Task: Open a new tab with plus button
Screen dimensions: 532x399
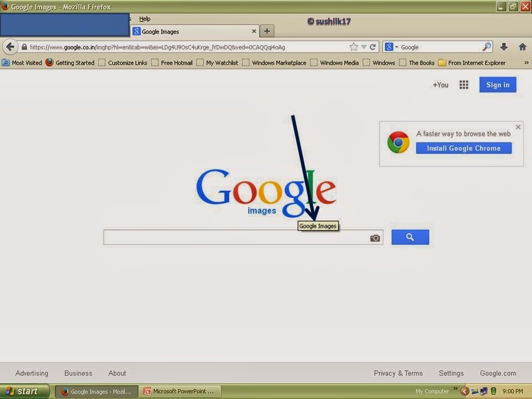Action: pos(267,32)
